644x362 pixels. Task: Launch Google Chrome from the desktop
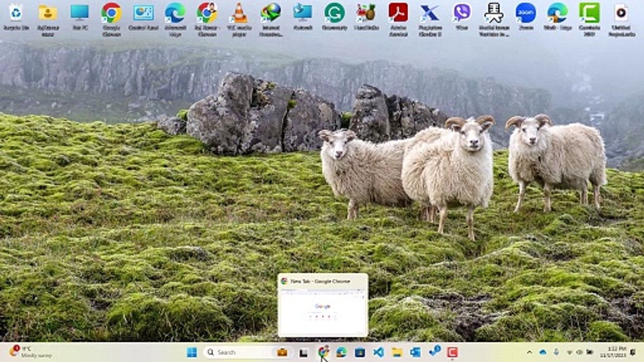pos(111,20)
